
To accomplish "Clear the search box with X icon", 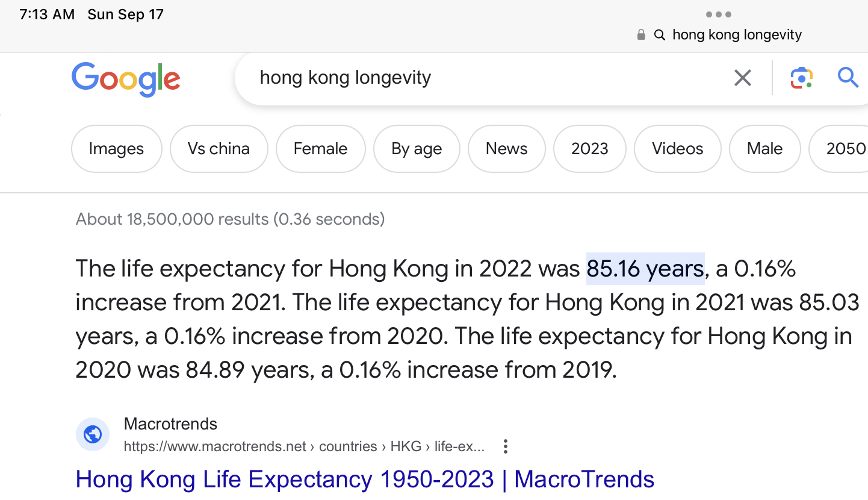I will click(x=742, y=78).
